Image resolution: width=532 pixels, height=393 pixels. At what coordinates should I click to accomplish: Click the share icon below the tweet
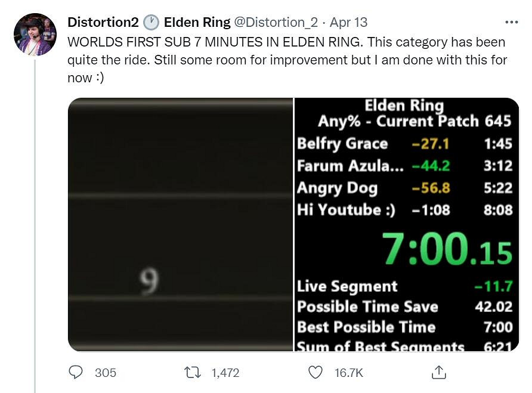coord(438,373)
